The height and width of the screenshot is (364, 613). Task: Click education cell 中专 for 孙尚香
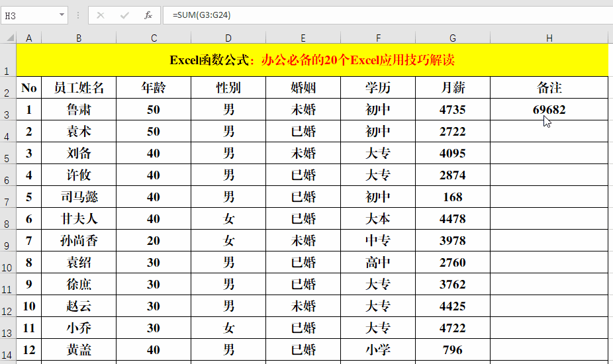coord(378,240)
